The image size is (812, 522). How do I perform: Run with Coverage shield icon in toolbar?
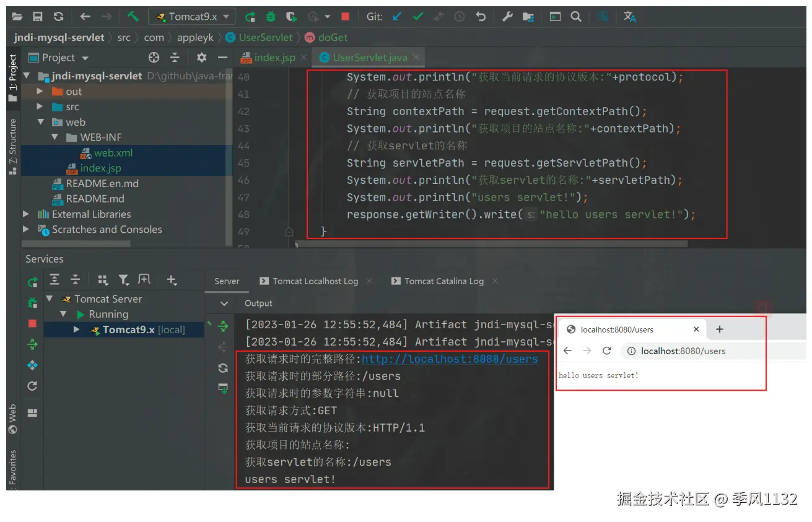pos(291,17)
